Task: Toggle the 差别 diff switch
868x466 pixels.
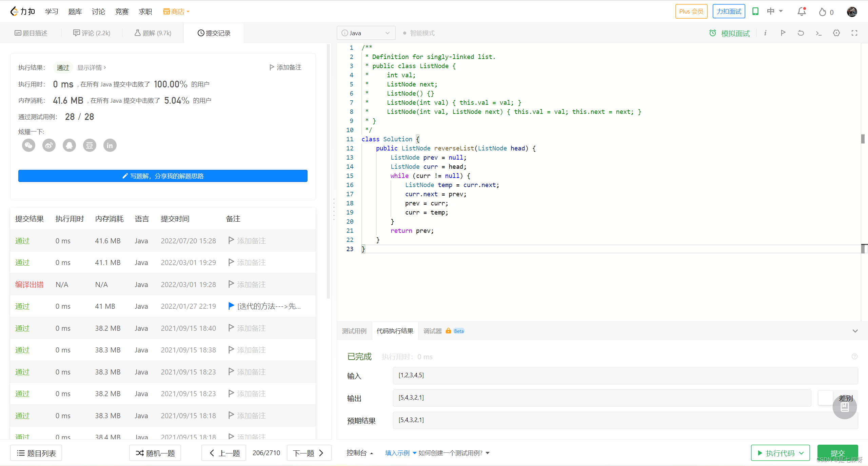Action: click(826, 398)
